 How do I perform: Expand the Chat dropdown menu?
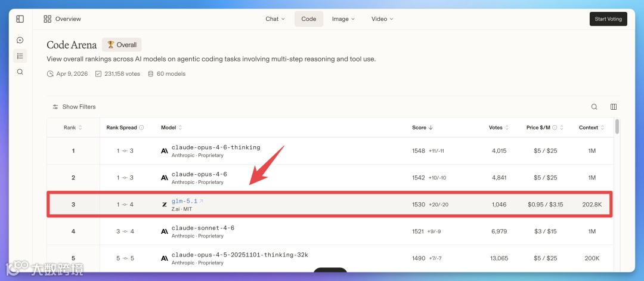click(x=275, y=19)
